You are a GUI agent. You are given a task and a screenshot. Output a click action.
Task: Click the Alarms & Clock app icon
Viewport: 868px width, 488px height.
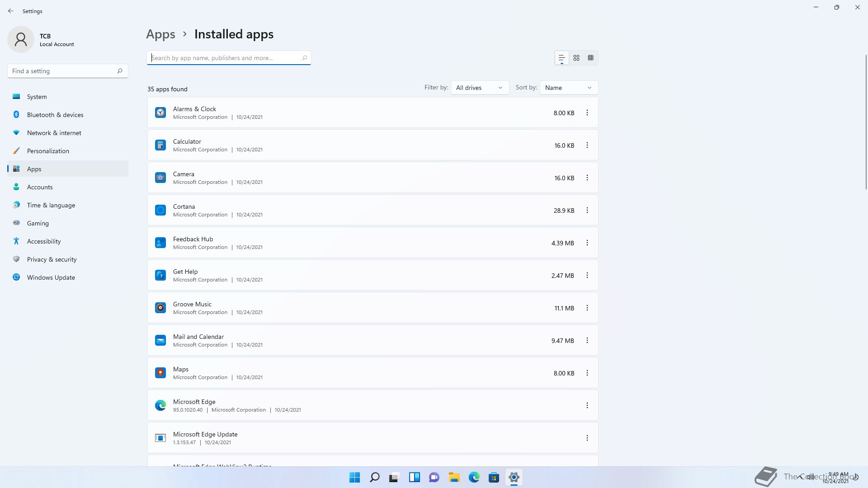[x=160, y=113]
